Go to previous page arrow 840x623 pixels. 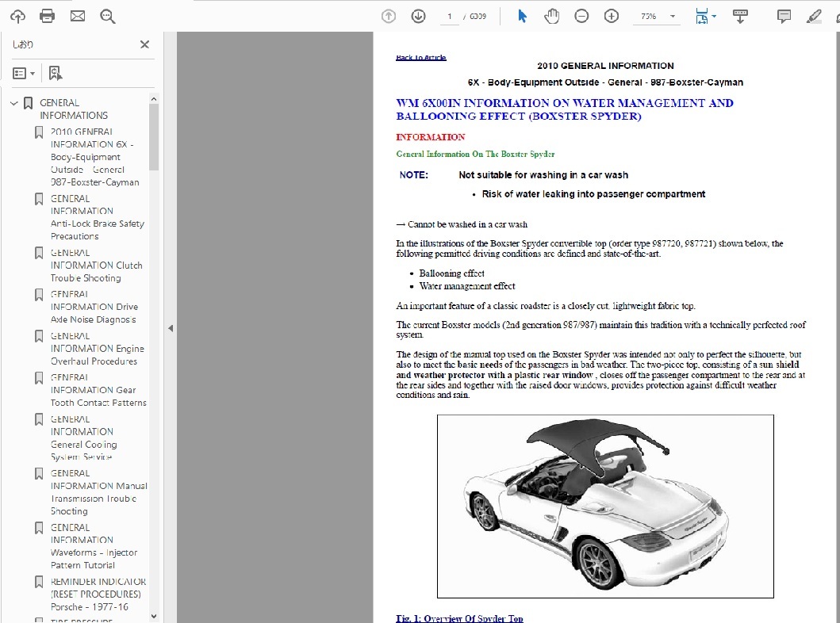coord(389,17)
